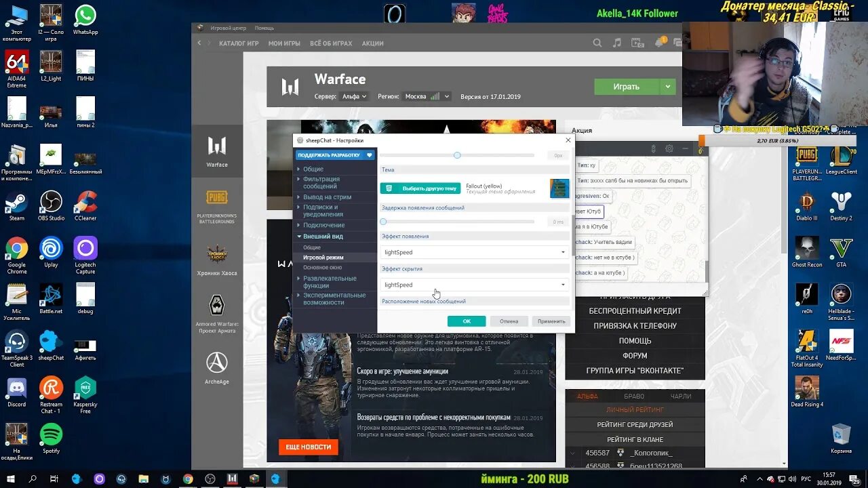Open GTA desktop shortcut
The height and width of the screenshot is (488, 868).
[841, 252]
